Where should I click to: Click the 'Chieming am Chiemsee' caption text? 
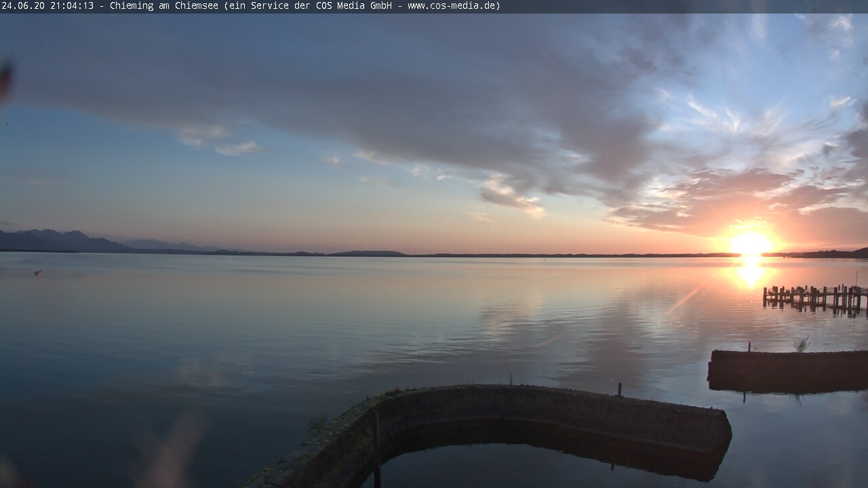165,6
